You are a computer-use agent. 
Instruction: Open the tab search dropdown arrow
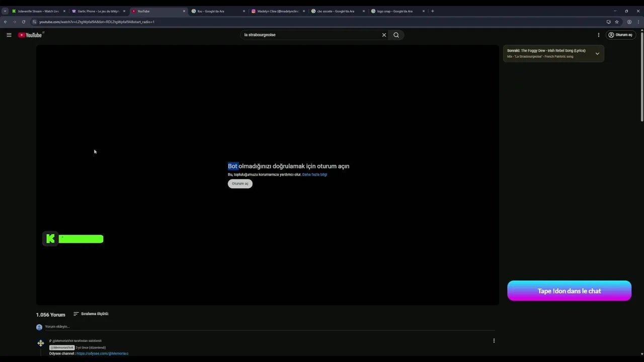point(5,11)
